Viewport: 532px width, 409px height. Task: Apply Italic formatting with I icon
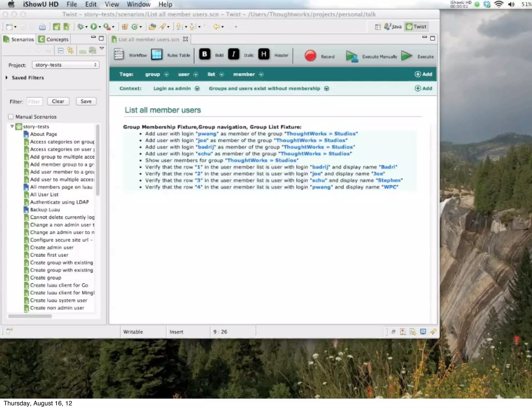pos(234,54)
